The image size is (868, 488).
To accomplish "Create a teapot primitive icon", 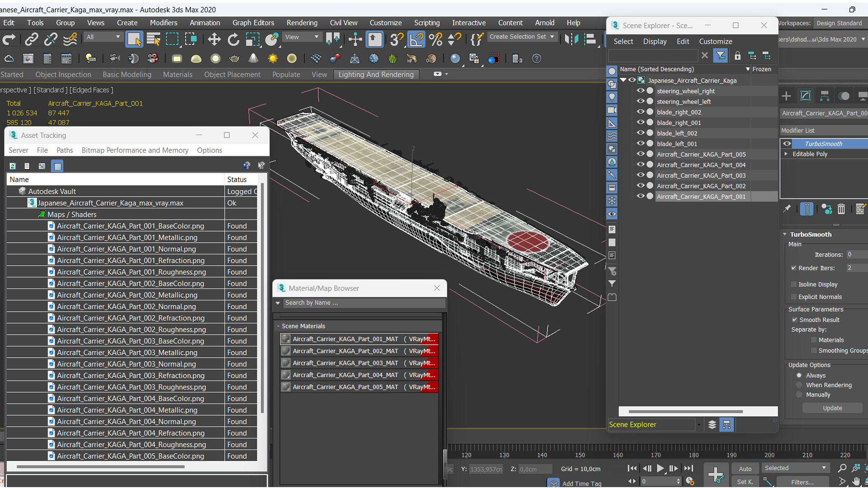I will (x=234, y=59).
